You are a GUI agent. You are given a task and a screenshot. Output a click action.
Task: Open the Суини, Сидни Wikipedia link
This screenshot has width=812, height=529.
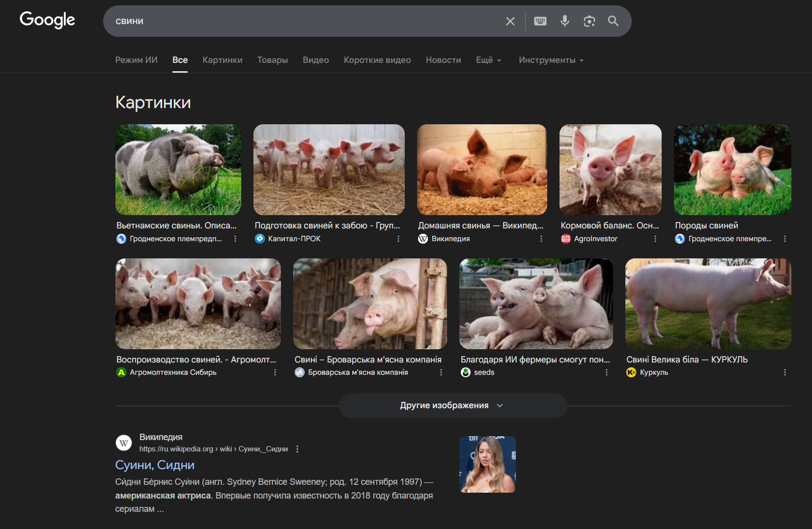[155, 465]
